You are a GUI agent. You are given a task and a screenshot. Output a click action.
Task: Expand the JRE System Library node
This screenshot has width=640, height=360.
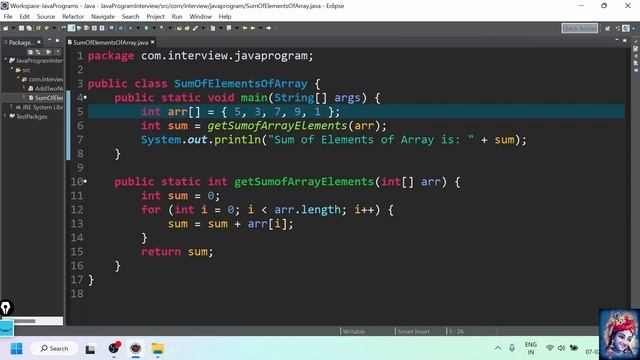tap(11, 107)
